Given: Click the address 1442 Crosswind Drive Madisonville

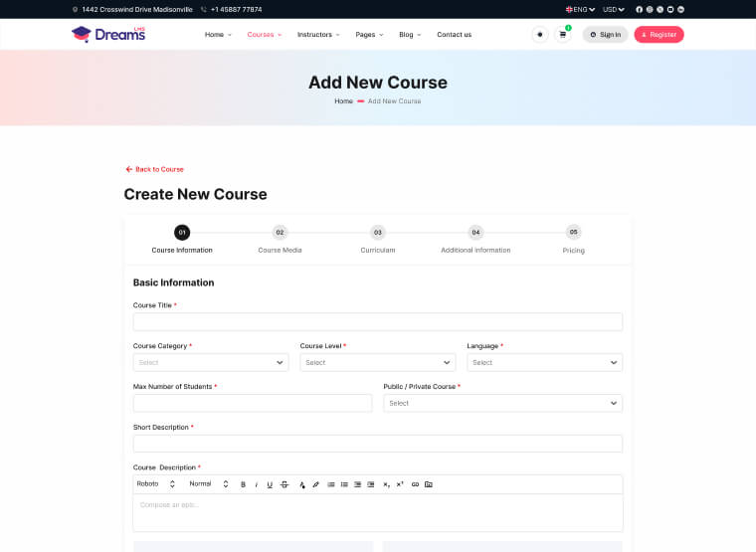Looking at the screenshot, I should 137,9.
